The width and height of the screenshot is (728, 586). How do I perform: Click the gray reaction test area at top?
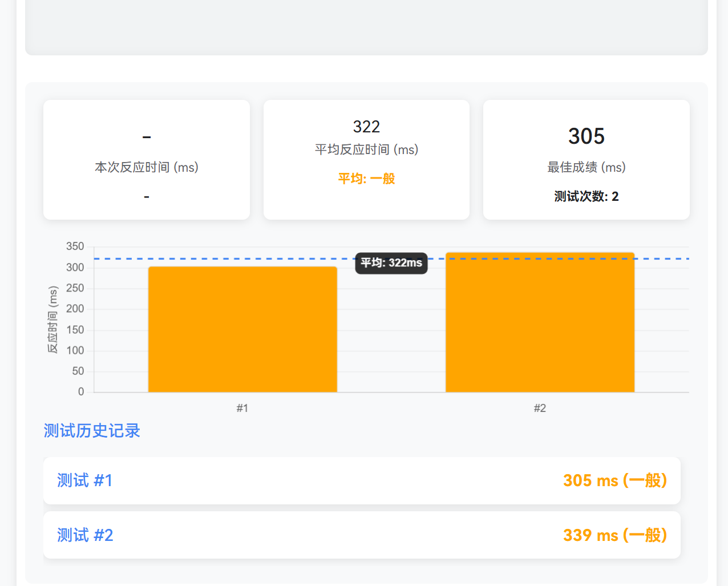point(366,27)
